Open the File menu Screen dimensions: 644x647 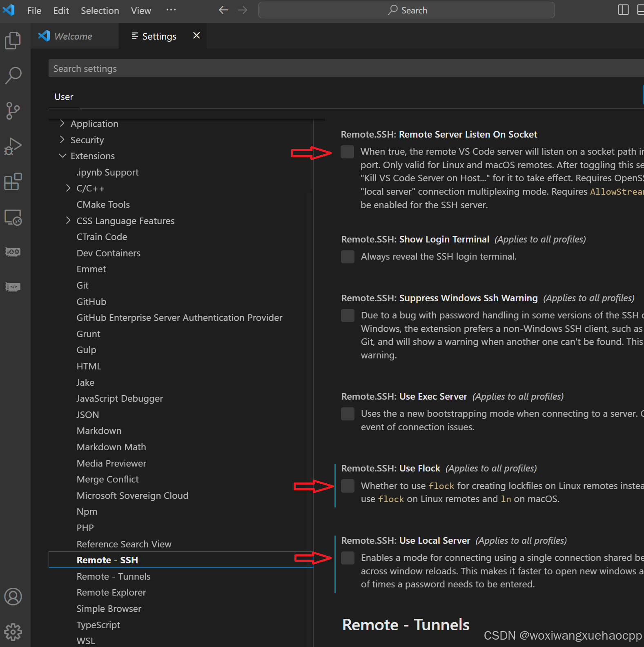pyautogui.click(x=34, y=11)
